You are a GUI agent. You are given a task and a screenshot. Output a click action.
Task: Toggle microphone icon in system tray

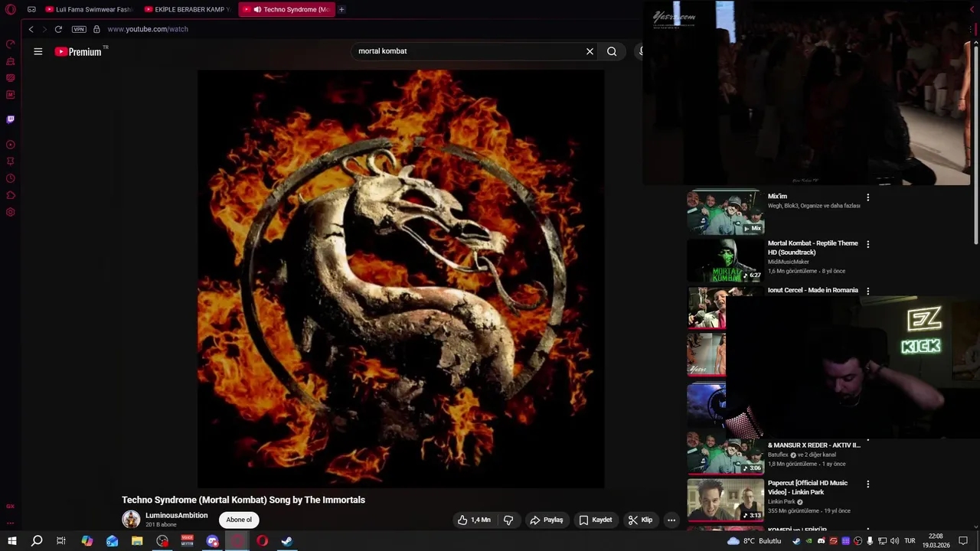pos(870,541)
